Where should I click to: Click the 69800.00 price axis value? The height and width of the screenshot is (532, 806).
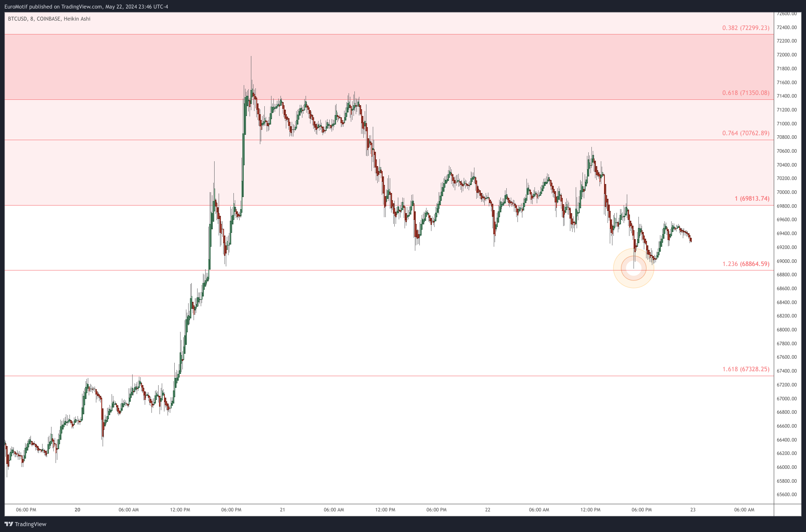(x=787, y=206)
